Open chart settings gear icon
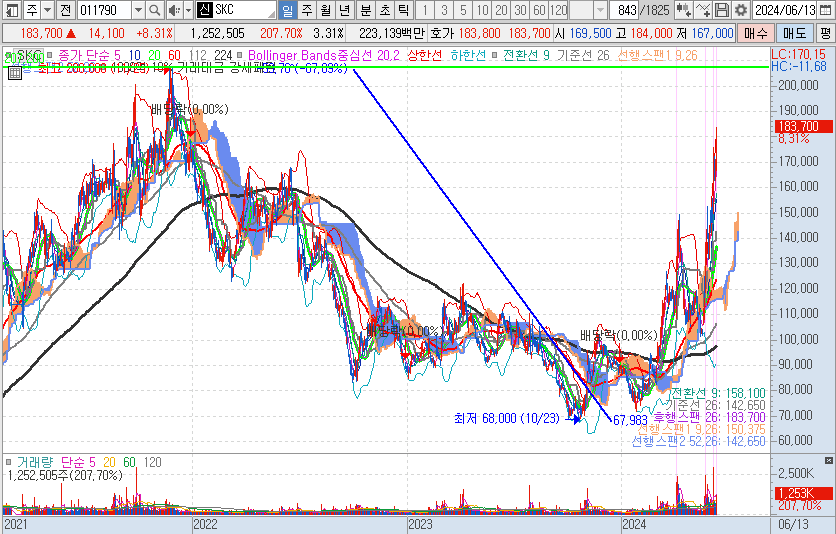 (x=741, y=10)
